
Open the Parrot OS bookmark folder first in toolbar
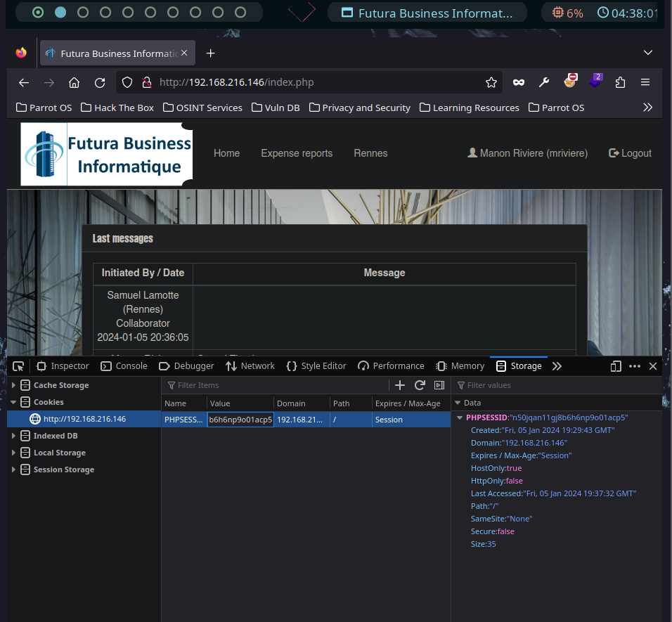point(44,108)
